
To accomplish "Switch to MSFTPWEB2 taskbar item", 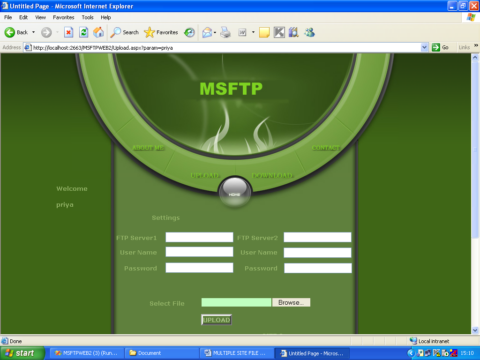I will point(86,353).
